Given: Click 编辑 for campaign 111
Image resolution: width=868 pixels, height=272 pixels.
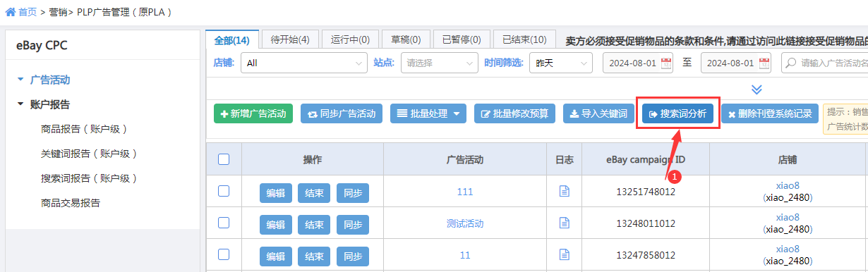Looking at the screenshot, I should pos(276,193).
